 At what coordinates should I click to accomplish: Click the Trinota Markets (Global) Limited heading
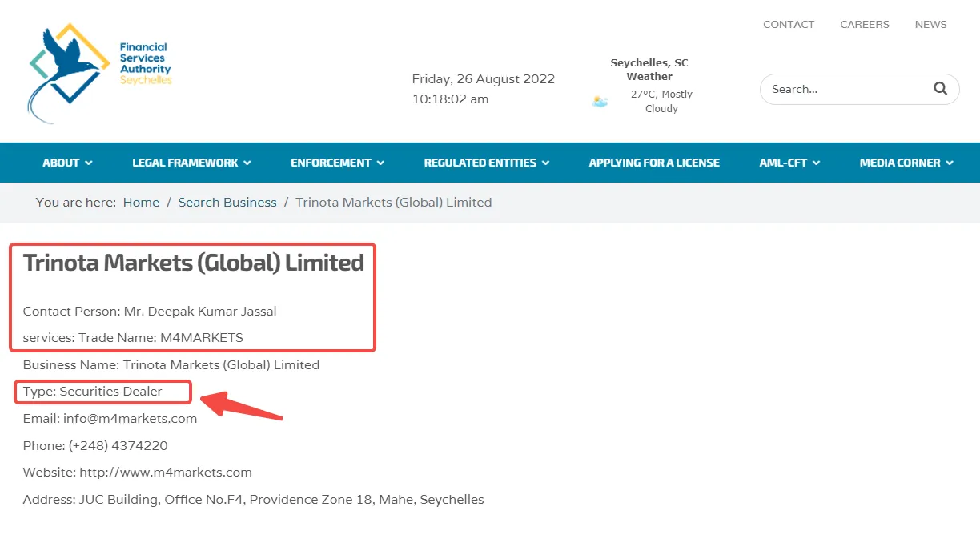click(x=194, y=263)
